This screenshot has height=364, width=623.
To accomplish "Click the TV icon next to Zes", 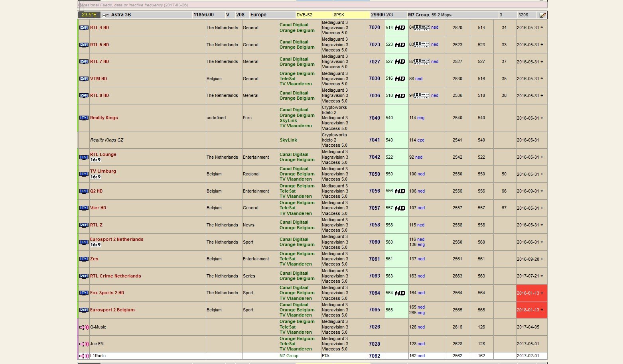I will [84, 259].
